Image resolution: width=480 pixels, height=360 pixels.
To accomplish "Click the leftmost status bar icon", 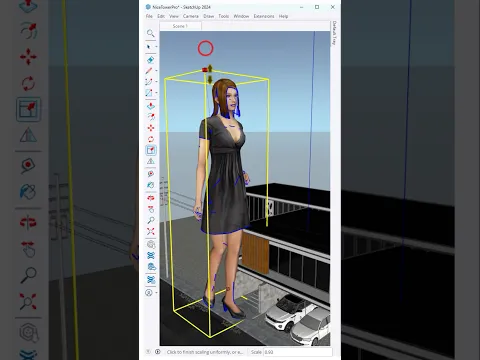I will 148,352.
